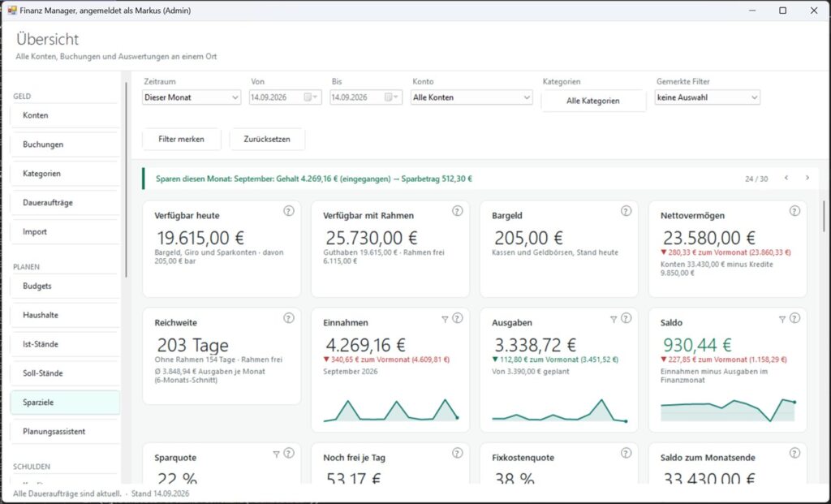Click the 25.730,00 € value

(371, 238)
